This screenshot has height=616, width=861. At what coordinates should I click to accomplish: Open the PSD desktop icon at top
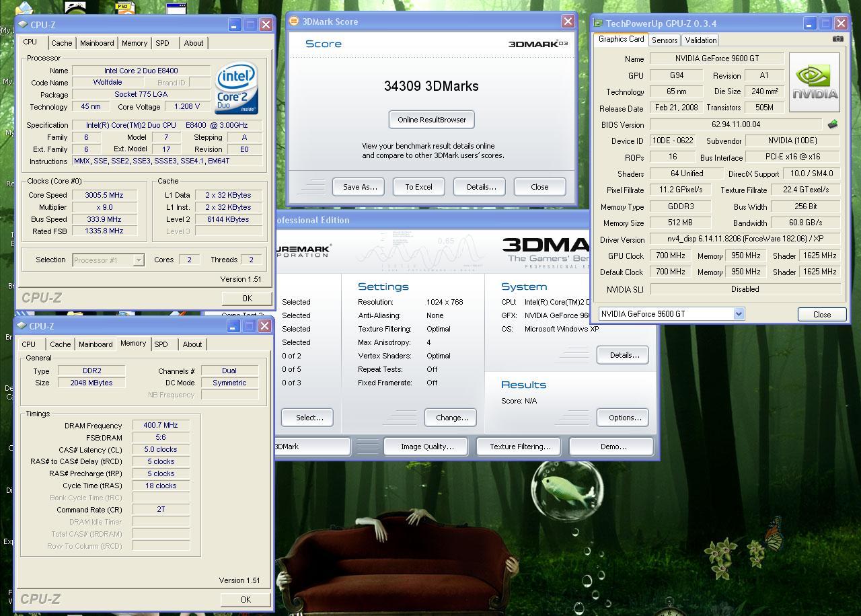pyautogui.click(x=124, y=7)
